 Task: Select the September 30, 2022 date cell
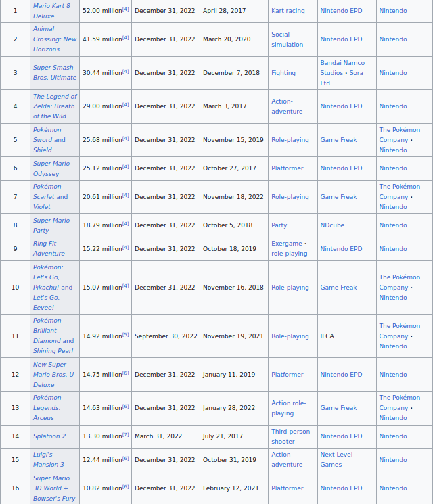(x=166, y=336)
